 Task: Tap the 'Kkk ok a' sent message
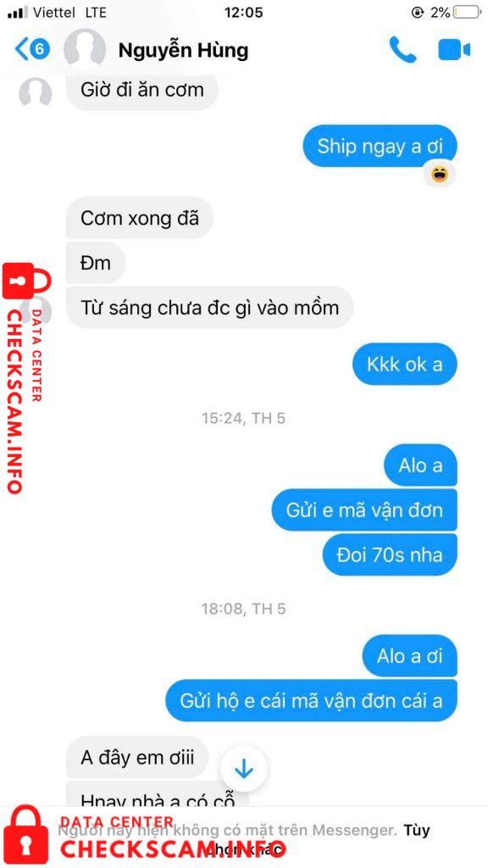pyautogui.click(x=404, y=364)
